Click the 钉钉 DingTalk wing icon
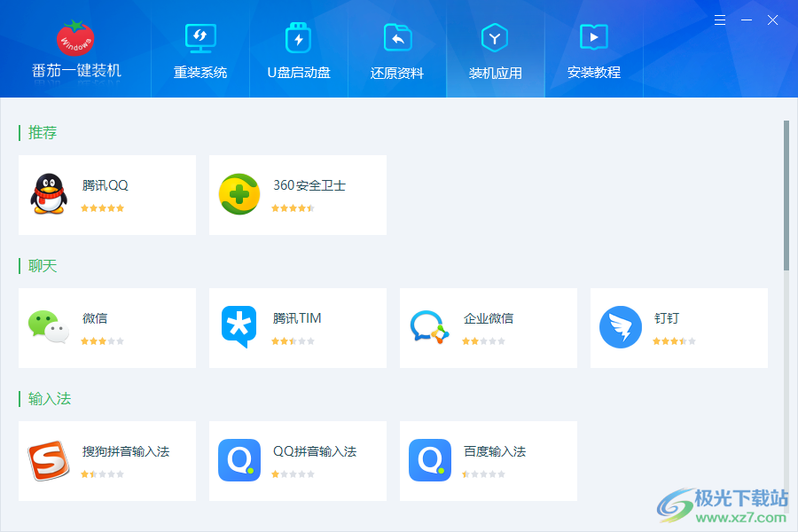 621,327
